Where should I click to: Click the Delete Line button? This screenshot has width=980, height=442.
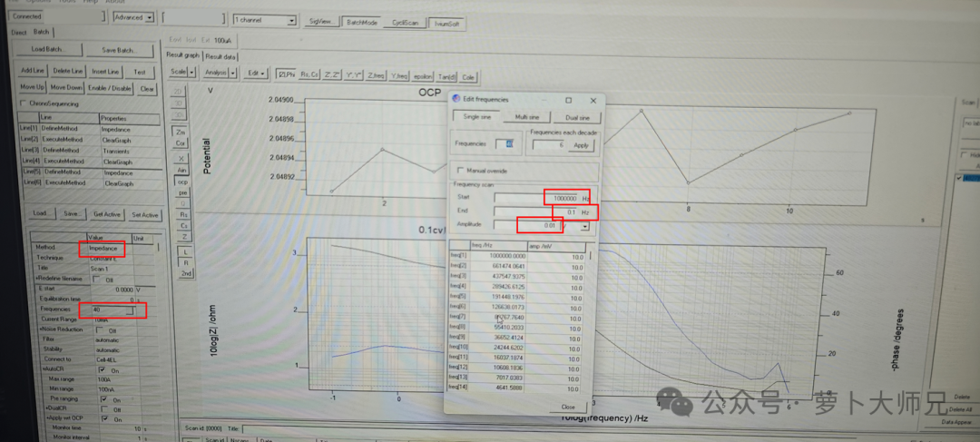[x=67, y=72]
